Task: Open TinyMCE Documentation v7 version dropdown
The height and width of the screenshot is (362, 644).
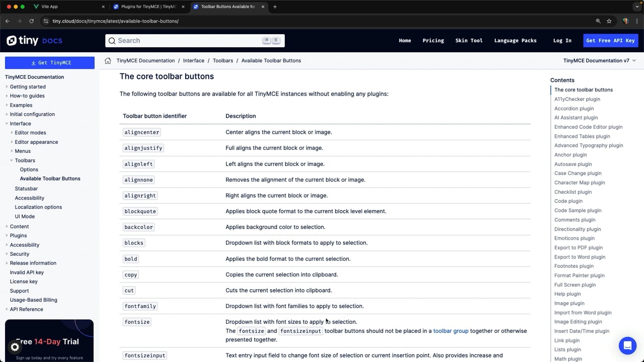Action: pos(599,61)
